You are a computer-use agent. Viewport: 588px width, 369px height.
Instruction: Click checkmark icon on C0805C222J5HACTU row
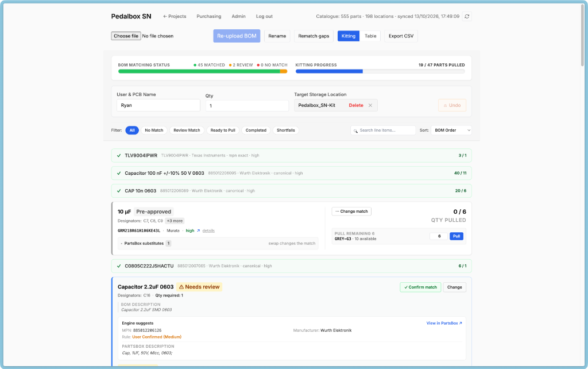click(119, 266)
